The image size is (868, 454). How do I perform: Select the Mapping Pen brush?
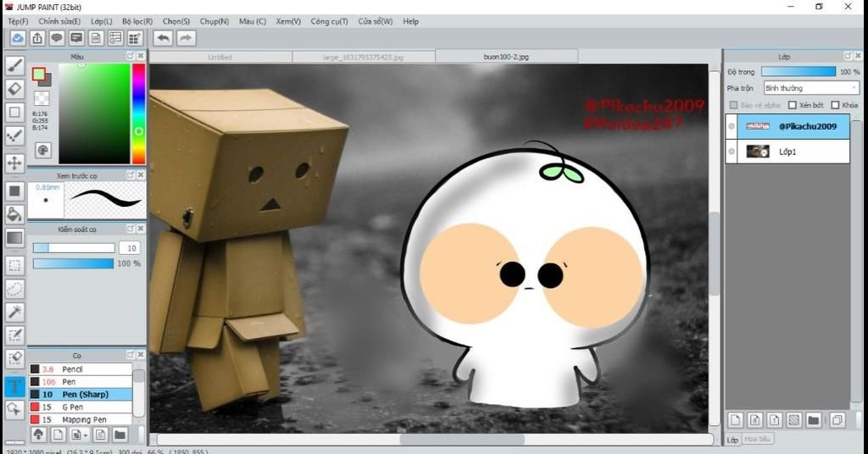coord(81,420)
